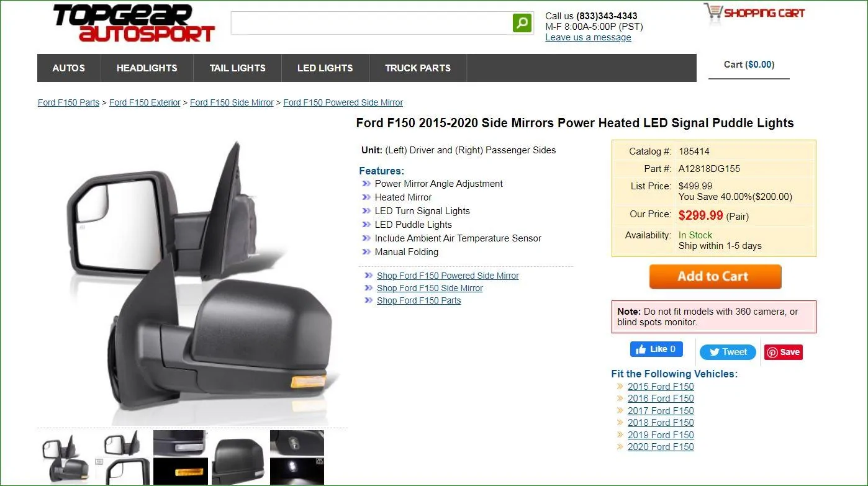
Task: Click the TopGear Autosport logo
Action: (133, 23)
